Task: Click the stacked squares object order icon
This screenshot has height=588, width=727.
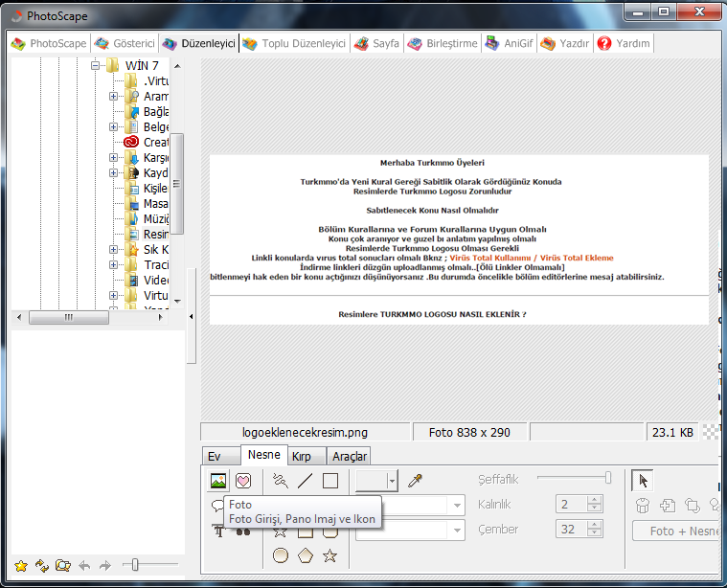Action: tap(693, 506)
